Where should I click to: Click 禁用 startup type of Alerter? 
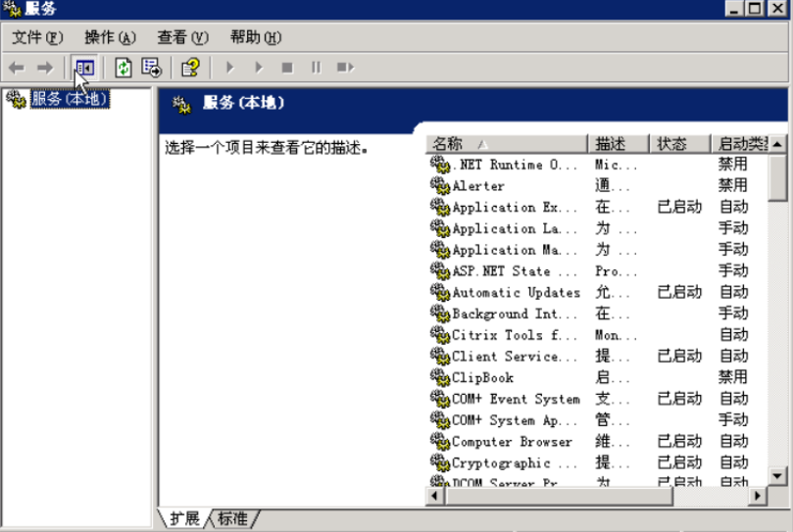coord(733,185)
